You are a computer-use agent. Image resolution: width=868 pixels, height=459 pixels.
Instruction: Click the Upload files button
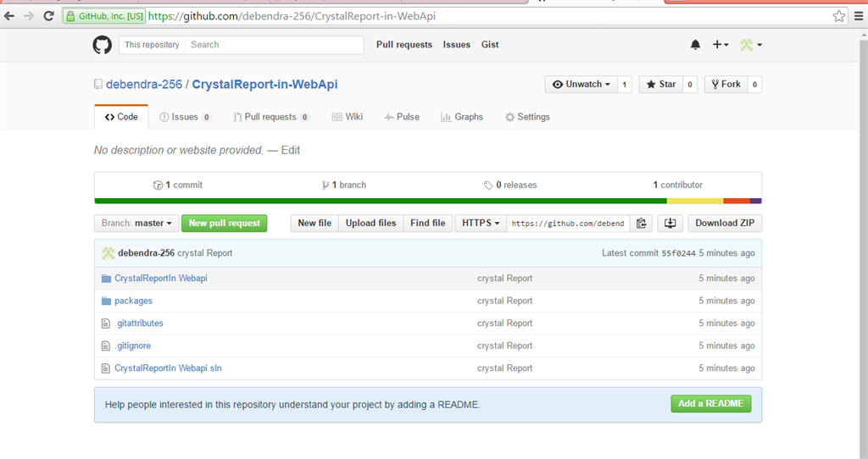pos(371,224)
